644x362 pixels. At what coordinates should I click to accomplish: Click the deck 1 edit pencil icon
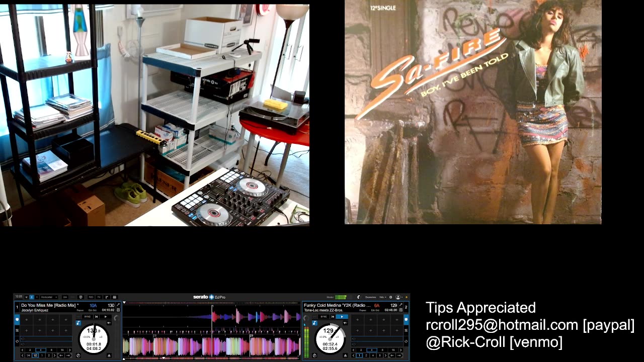click(x=118, y=305)
